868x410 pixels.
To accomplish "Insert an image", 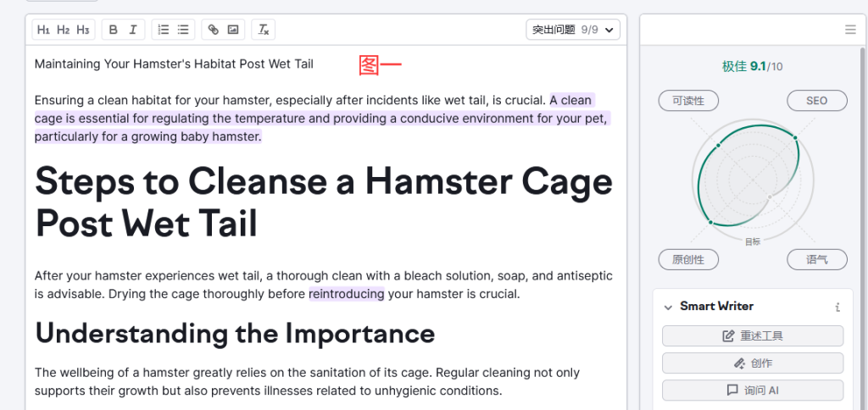I will tap(233, 30).
